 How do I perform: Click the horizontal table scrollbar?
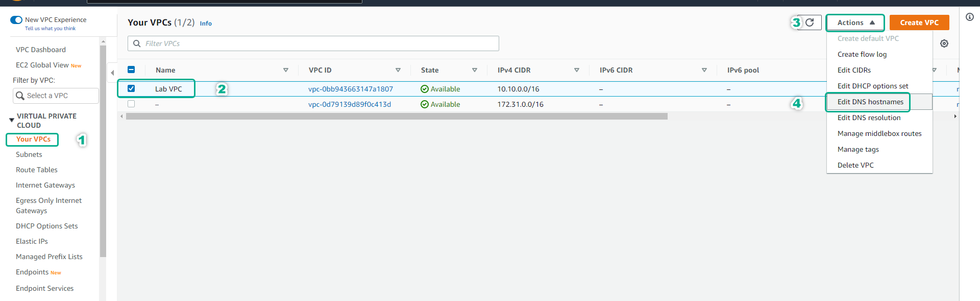click(396, 117)
